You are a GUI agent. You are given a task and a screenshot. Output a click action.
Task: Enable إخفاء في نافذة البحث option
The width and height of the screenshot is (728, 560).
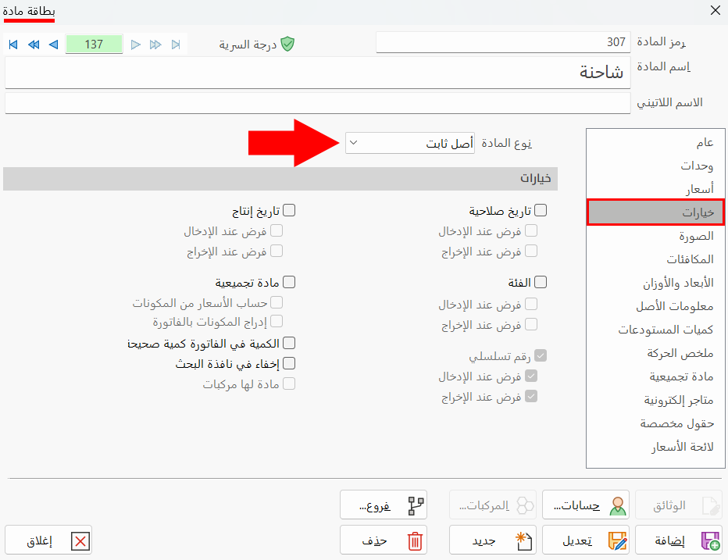pos(290,363)
